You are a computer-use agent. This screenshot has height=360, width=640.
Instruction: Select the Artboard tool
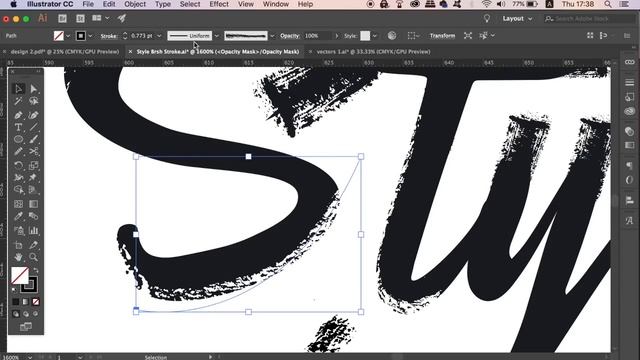18,245
